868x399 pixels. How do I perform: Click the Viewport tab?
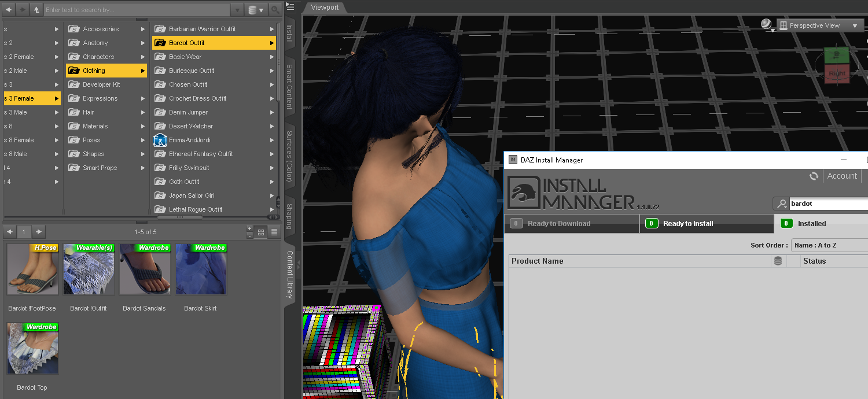(x=325, y=8)
